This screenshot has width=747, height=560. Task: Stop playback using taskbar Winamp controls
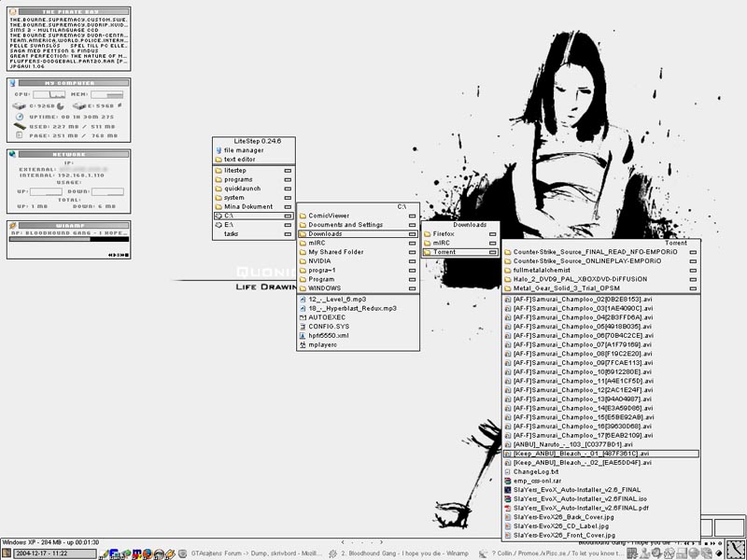706,543
